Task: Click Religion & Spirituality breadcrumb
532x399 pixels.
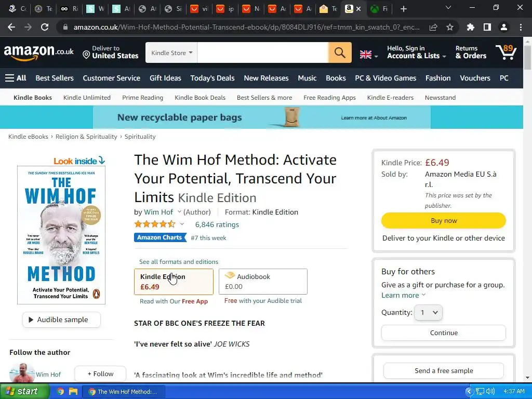Action: [x=86, y=137]
